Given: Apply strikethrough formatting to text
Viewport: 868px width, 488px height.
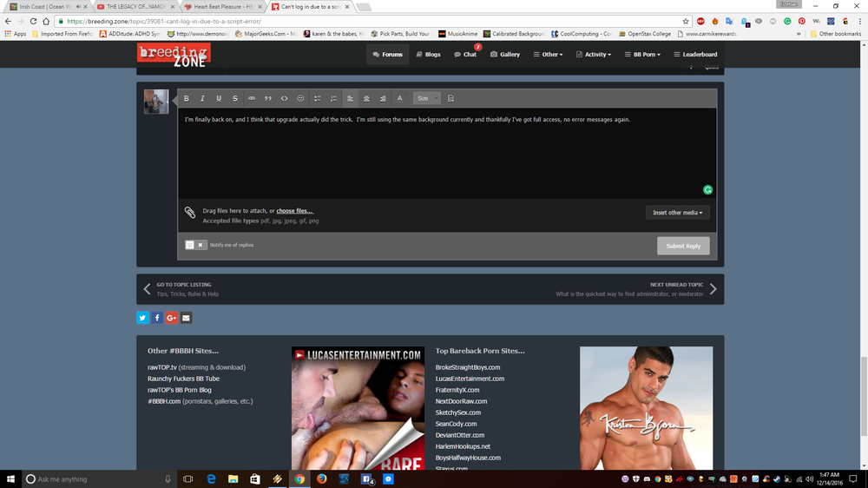Looking at the screenshot, I should (x=235, y=99).
